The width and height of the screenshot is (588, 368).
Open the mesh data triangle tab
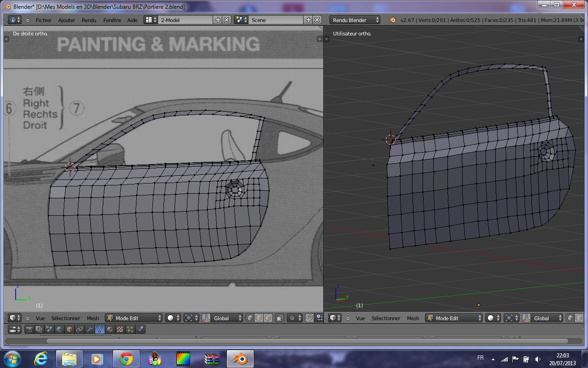point(100,329)
